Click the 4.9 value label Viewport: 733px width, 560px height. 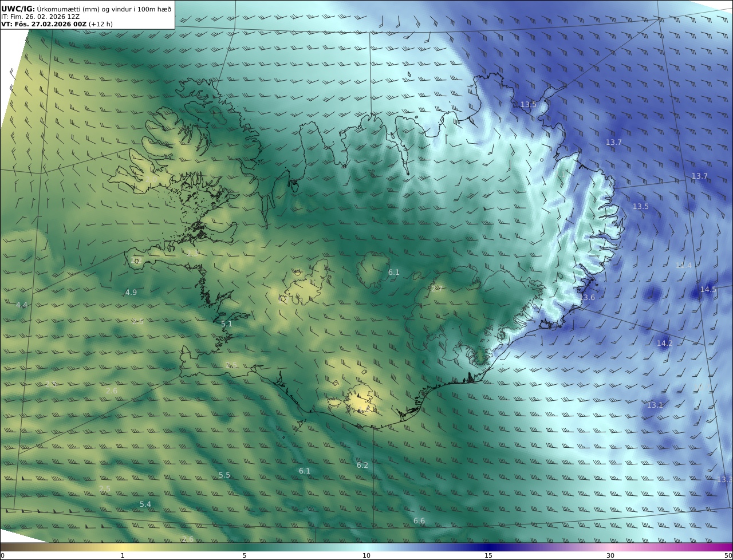pos(131,293)
